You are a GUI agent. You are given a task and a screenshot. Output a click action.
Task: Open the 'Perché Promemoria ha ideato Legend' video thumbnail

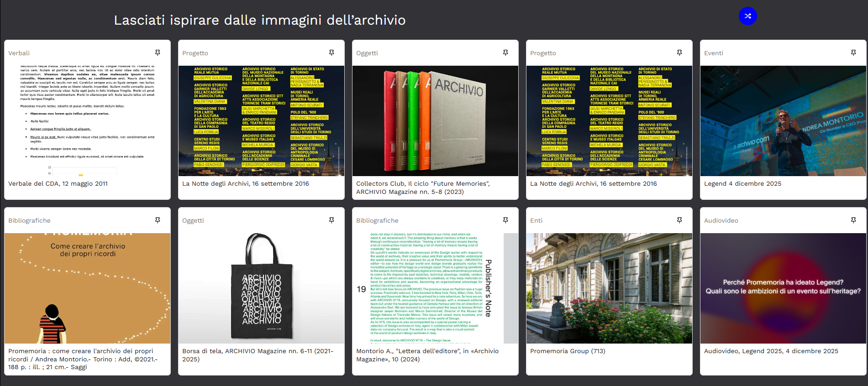[783, 288]
